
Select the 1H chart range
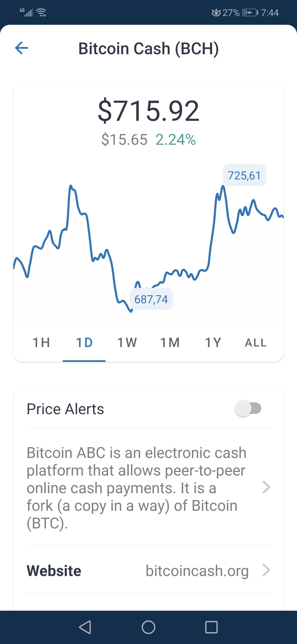point(41,343)
